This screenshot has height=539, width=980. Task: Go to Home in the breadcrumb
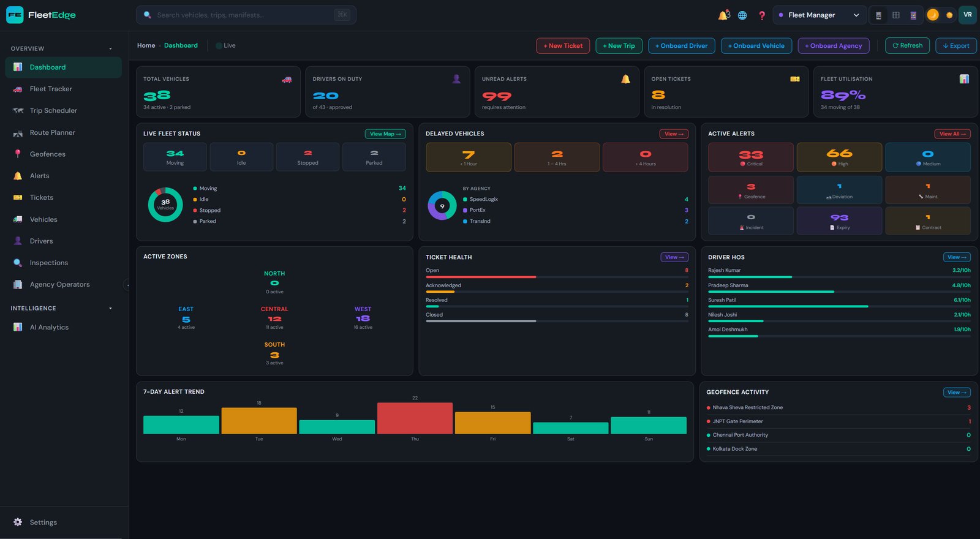point(146,45)
